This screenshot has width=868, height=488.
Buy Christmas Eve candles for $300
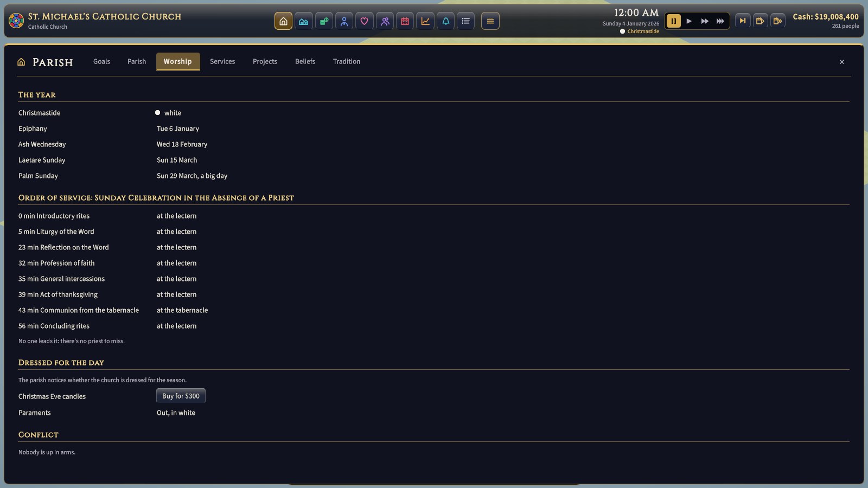[x=181, y=396]
